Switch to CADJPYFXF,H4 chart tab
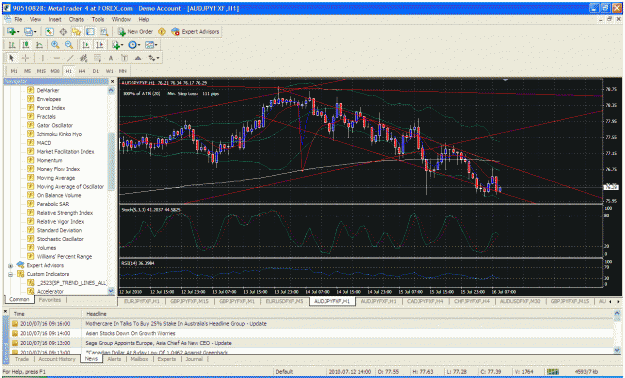The image size is (625, 378). [425, 301]
